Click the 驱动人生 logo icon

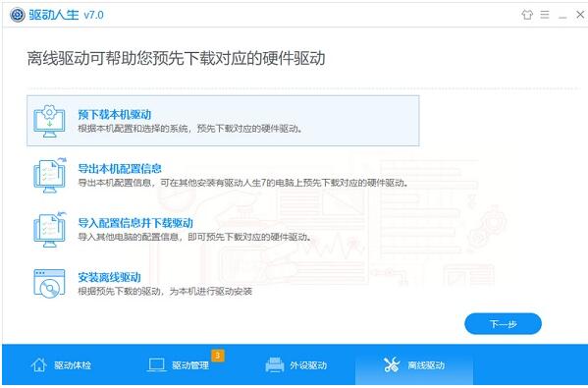18,15
